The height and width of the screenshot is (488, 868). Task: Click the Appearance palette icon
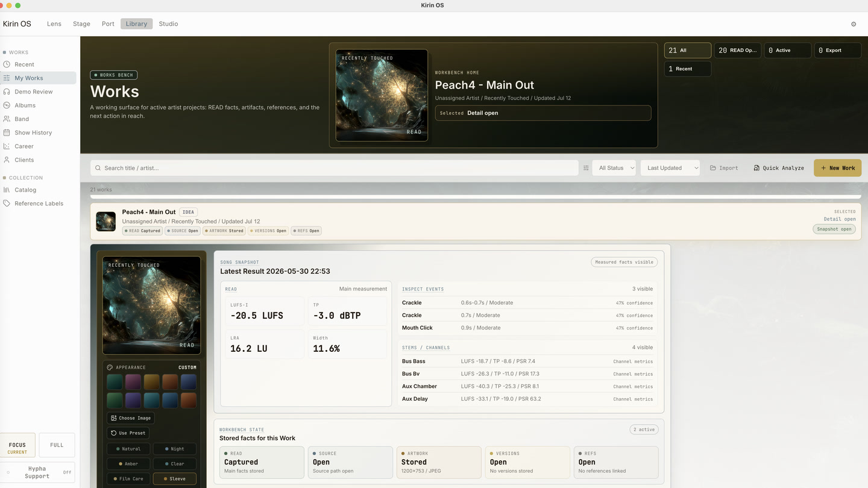[x=110, y=368]
